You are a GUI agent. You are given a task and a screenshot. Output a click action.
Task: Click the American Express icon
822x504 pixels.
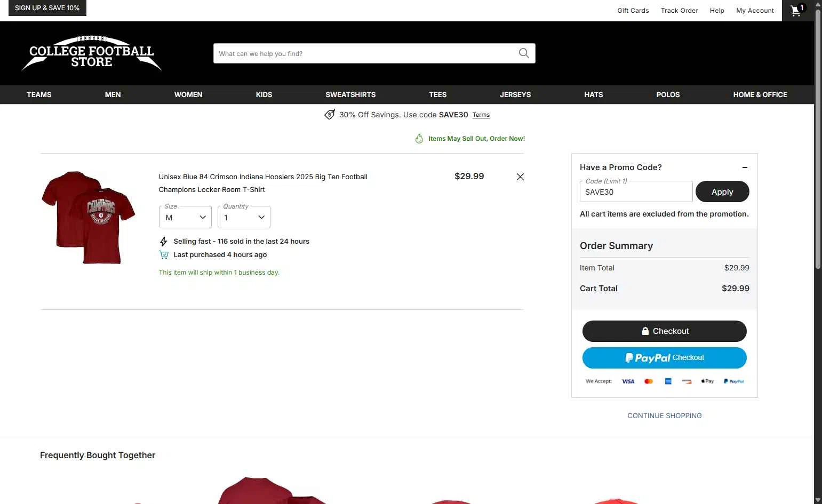(x=668, y=381)
